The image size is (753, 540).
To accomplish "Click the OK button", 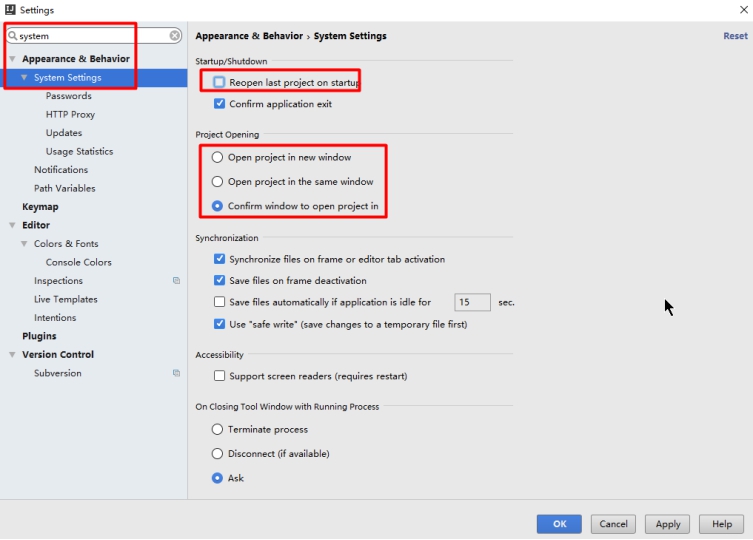I will pos(559,524).
